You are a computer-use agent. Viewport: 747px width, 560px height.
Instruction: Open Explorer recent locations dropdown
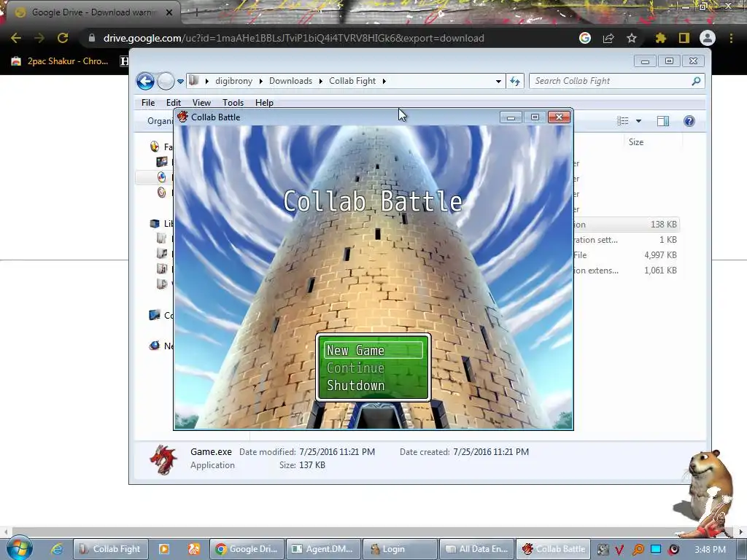181,82
